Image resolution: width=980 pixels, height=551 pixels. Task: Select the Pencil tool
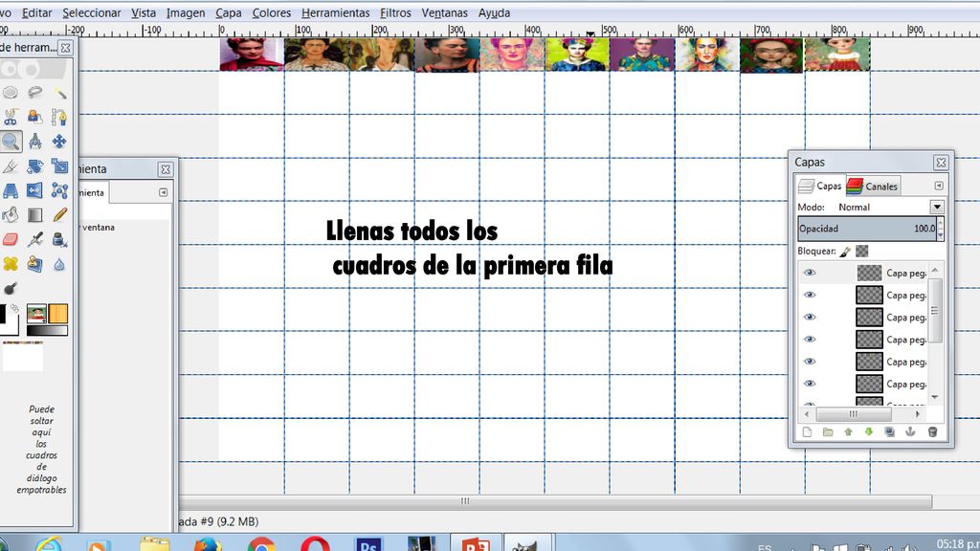pos(59,215)
